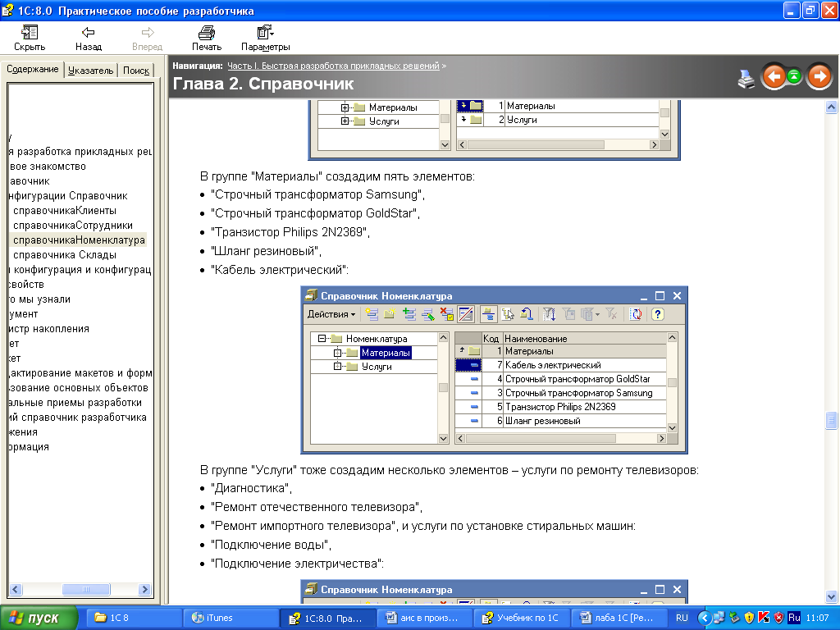Screen dimensions: 840x630
Task: Open the пуск Start button
Action: pyautogui.click(x=39, y=618)
